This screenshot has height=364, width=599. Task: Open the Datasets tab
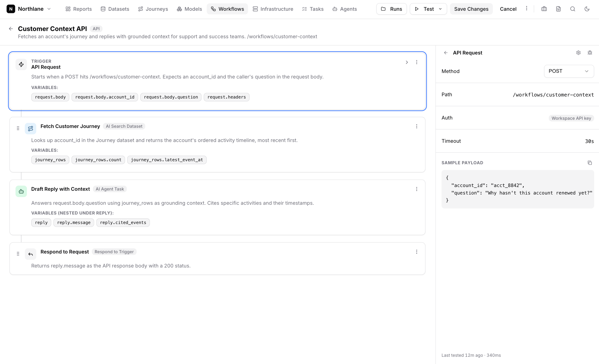coord(115,9)
